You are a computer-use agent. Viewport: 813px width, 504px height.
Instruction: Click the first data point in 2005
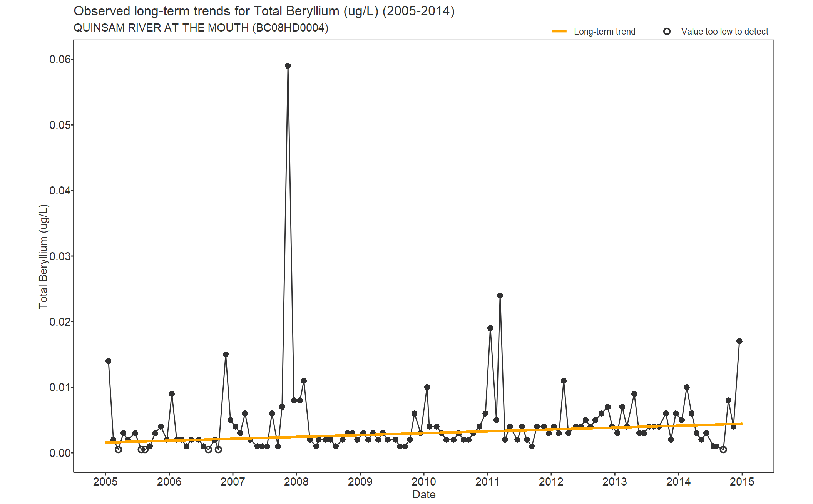(109, 361)
